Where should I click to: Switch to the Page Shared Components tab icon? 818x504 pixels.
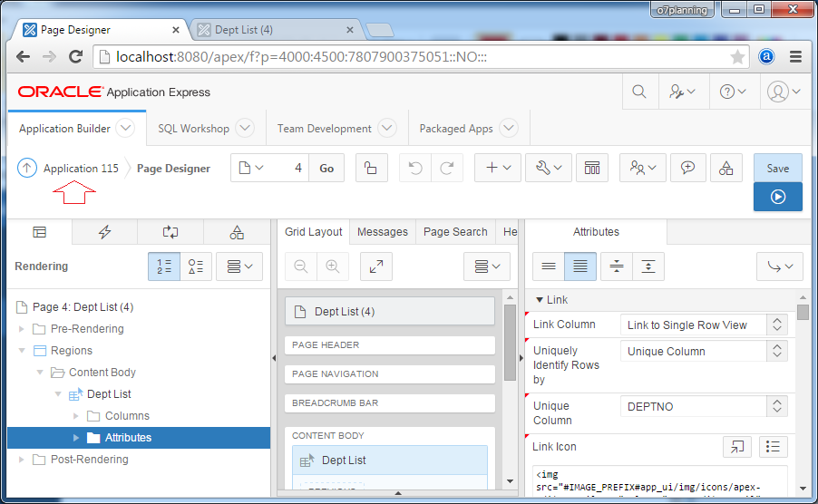[x=237, y=232]
